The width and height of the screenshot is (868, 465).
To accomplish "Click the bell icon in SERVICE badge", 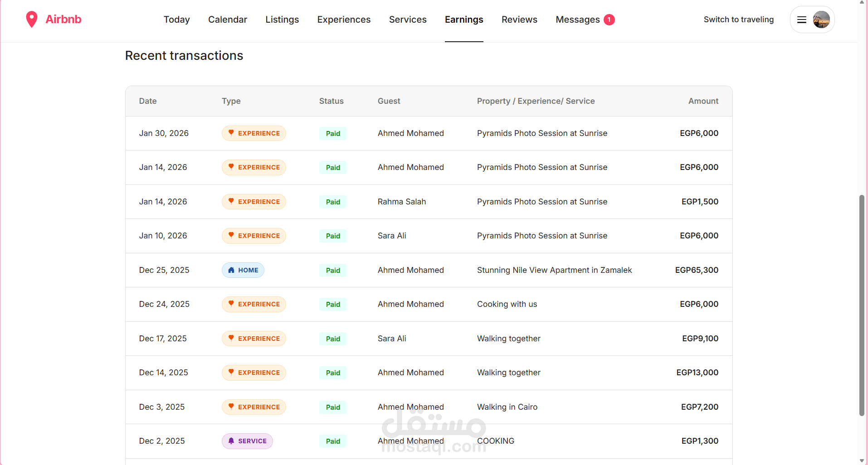I will [231, 441].
